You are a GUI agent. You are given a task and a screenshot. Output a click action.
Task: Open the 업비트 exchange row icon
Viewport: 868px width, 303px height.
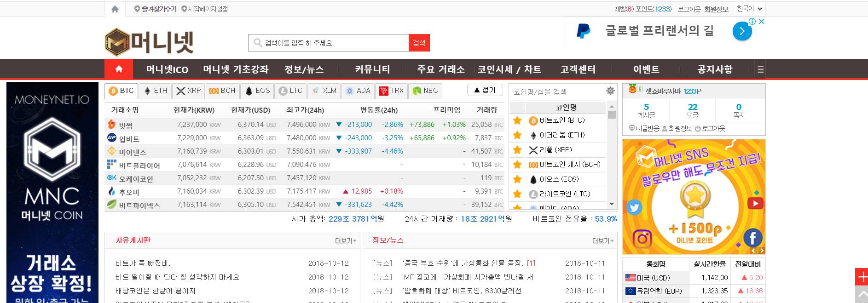[111, 137]
